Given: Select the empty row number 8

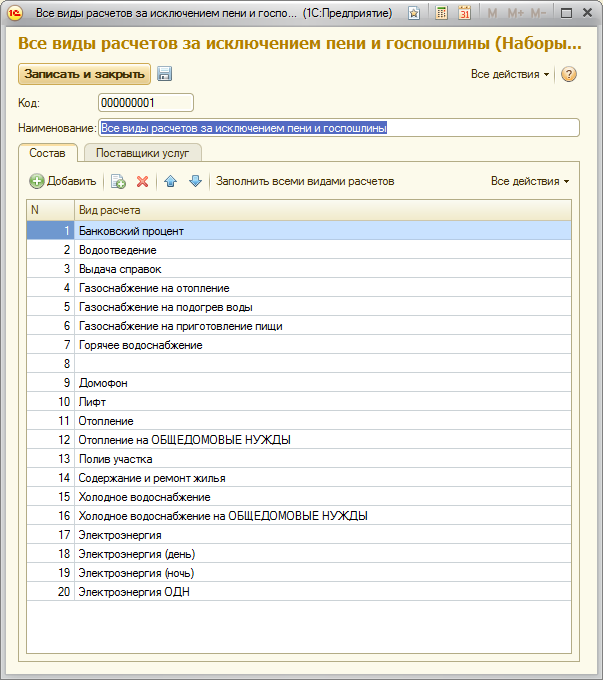Looking at the screenshot, I should coord(299,364).
